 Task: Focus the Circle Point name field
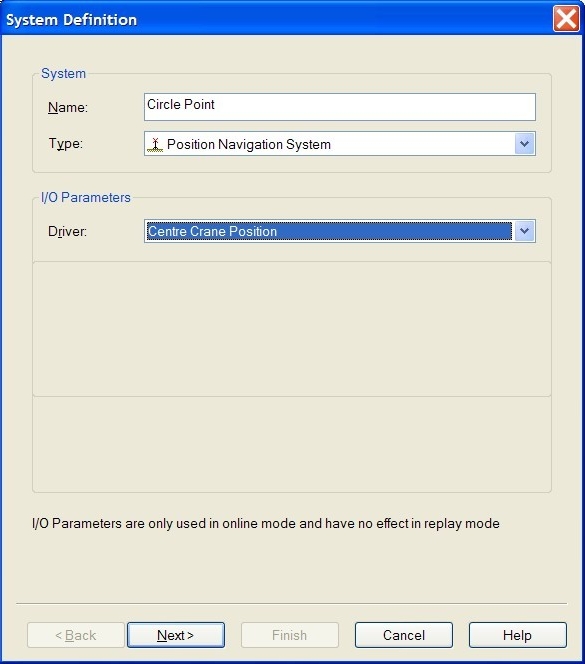pyautogui.click(x=340, y=107)
